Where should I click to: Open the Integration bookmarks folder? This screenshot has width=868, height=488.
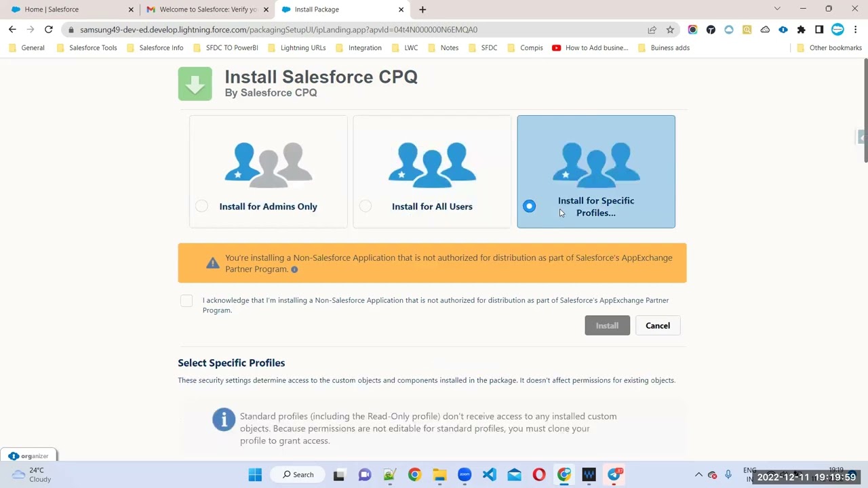coord(359,48)
